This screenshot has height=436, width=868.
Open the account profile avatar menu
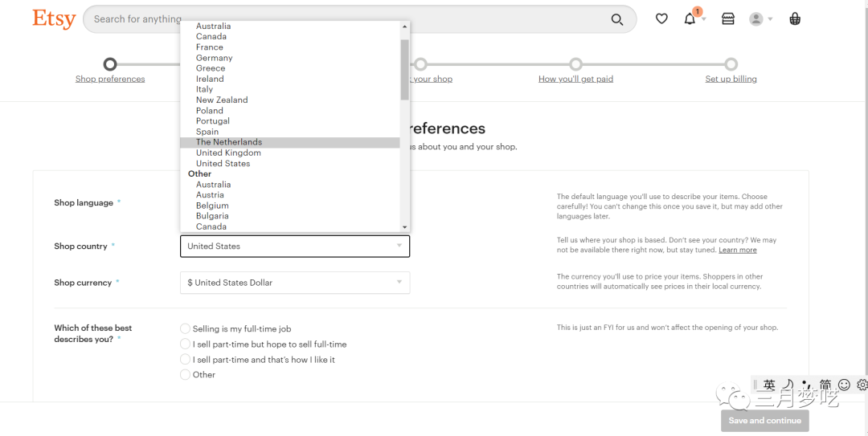pos(759,19)
